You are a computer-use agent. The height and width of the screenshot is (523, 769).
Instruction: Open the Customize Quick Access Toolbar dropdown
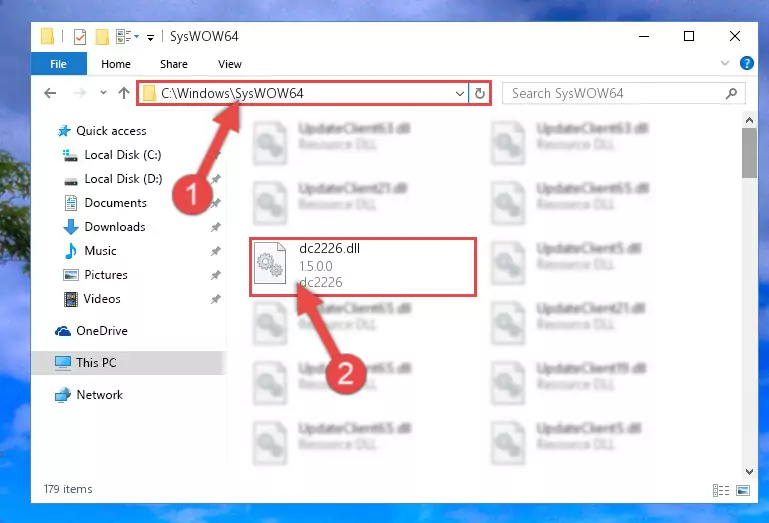pos(151,37)
